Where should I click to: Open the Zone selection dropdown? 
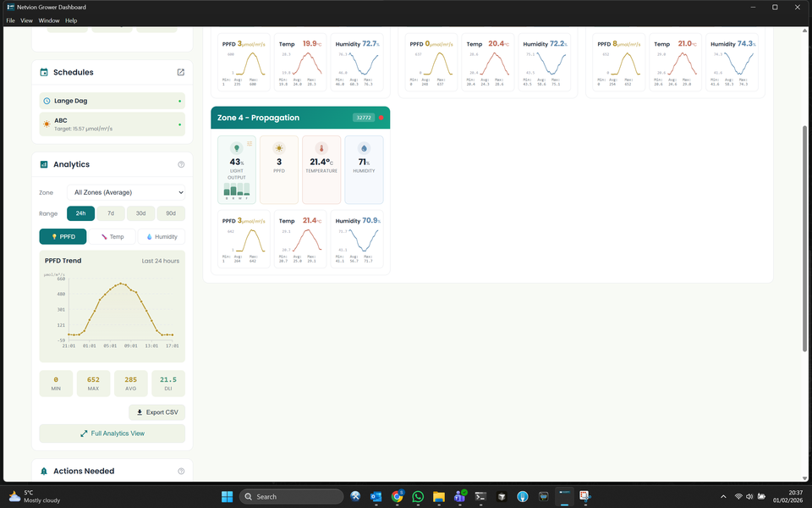click(x=125, y=192)
